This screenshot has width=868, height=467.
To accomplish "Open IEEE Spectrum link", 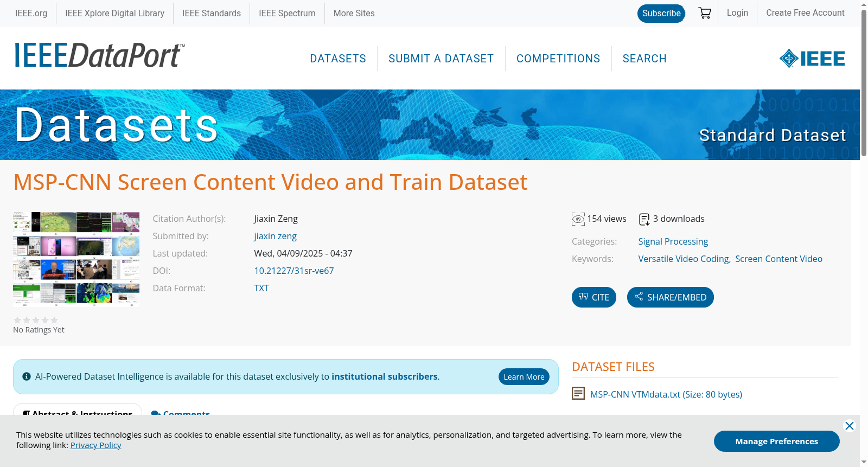I will click(x=287, y=14).
